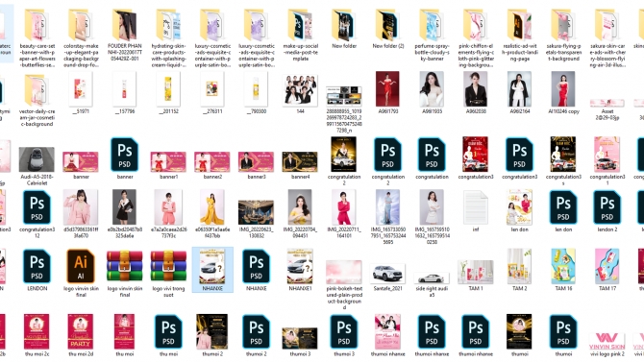The image size is (644, 362).
Task: Select the colorstay-make-up-elegant-packaging folder
Action: click(81, 25)
